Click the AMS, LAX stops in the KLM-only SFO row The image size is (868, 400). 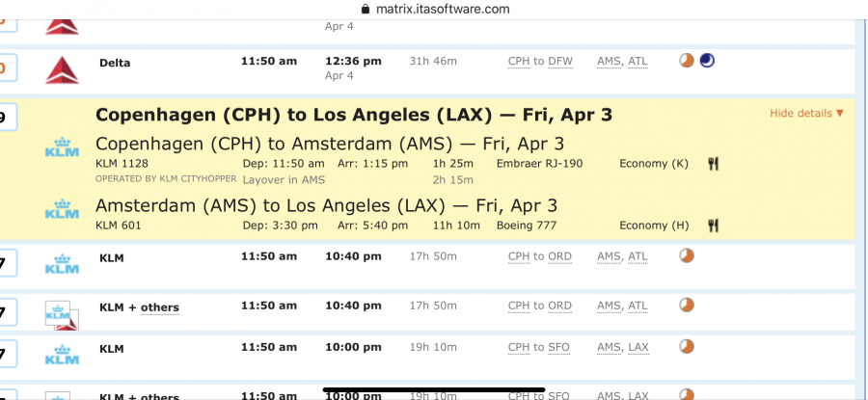[623, 347]
